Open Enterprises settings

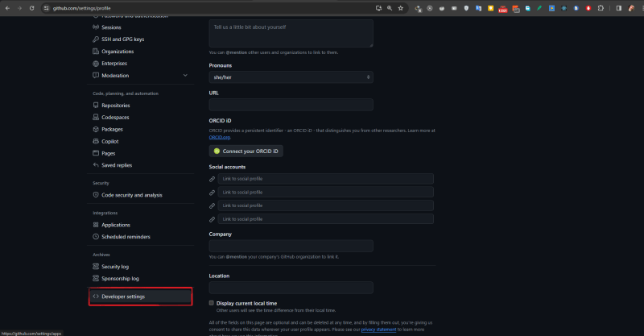tap(114, 64)
